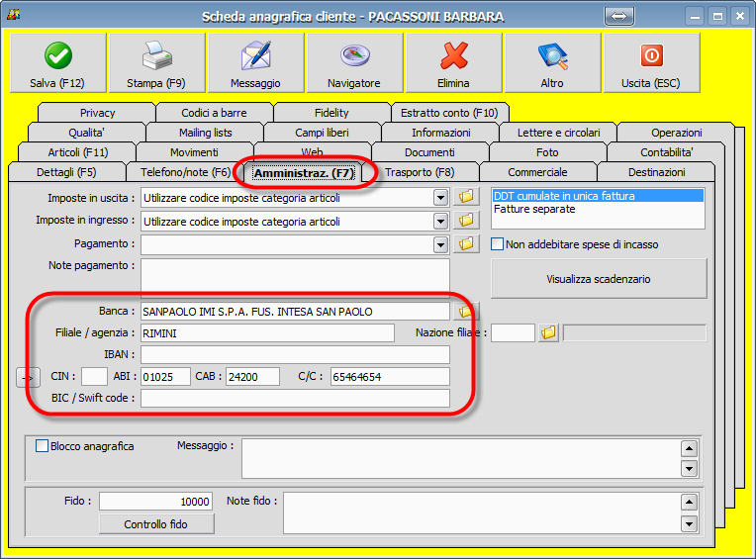The image size is (756, 559).
Task: Expand the Imposte in ingresso dropdown
Action: pos(440,222)
